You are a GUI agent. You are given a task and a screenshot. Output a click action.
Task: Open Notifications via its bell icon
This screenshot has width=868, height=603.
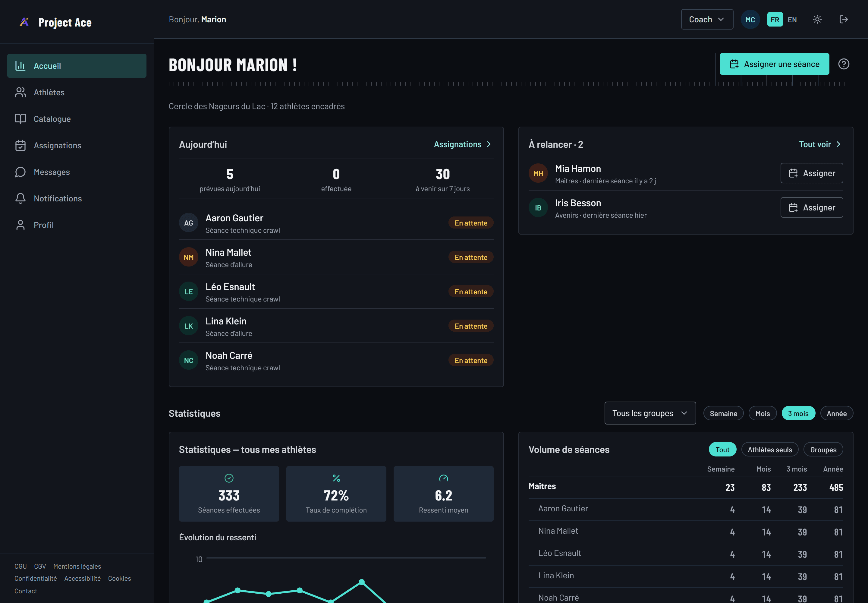click(20, 198)
